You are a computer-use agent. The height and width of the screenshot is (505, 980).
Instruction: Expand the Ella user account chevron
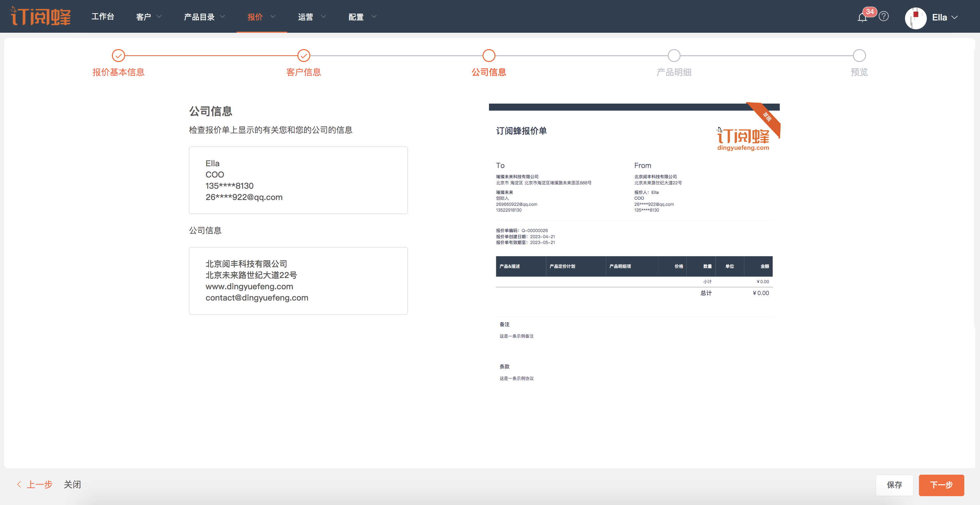[x=954, y=17]
